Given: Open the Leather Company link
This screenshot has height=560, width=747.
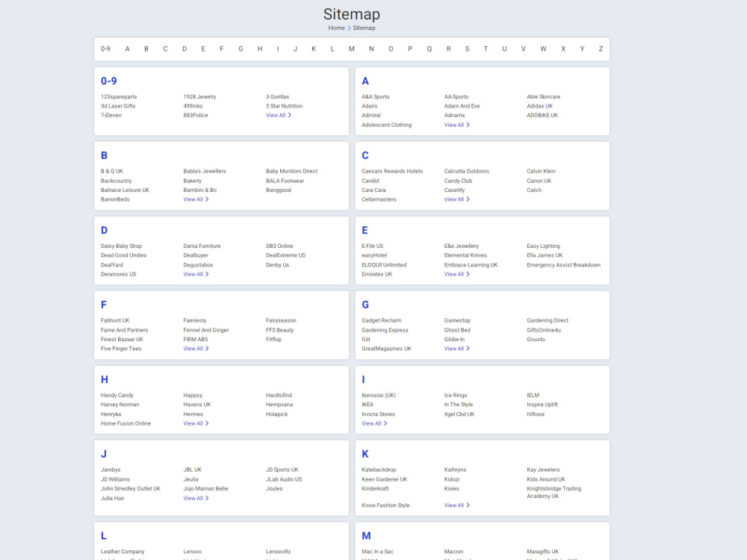Looking at the screenshot, I should [x=123, y=552].
